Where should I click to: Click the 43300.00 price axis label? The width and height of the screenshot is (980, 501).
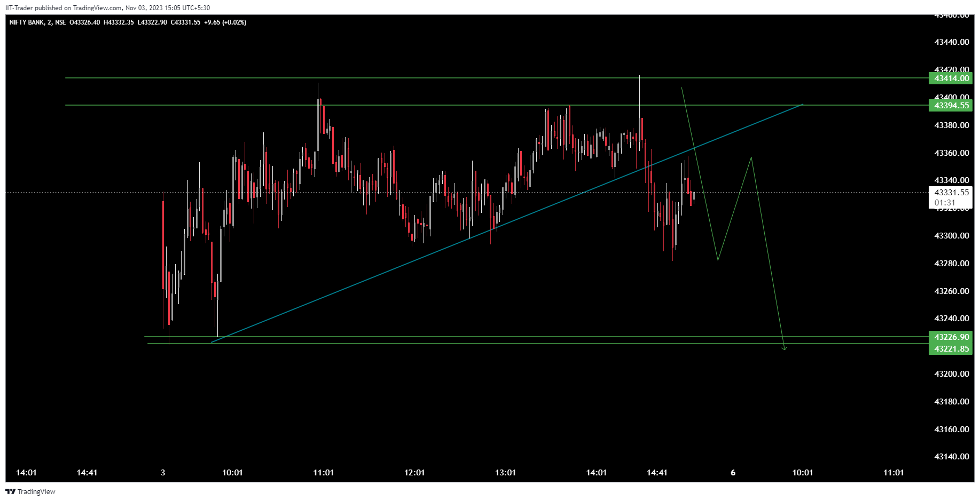951,236
